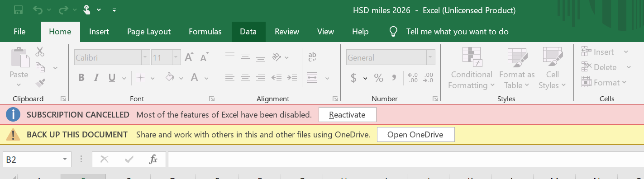
Task: Switch to the Page Layout tab
Action: point(149,32)
